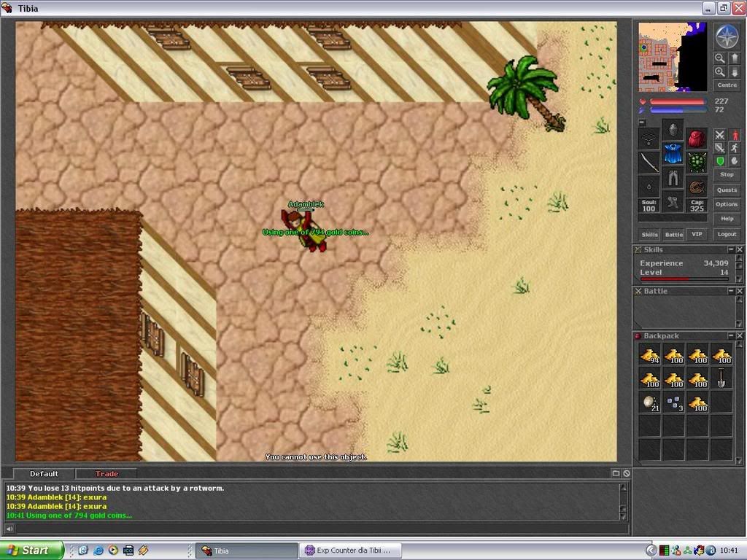This screenshot has height=560, width=747.
Task: Click the three blue gems stack
Action: pos(673,402)
